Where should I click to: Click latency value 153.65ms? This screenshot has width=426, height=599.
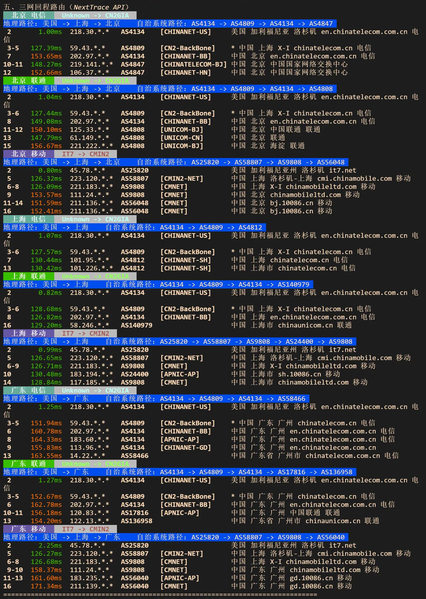46,56
